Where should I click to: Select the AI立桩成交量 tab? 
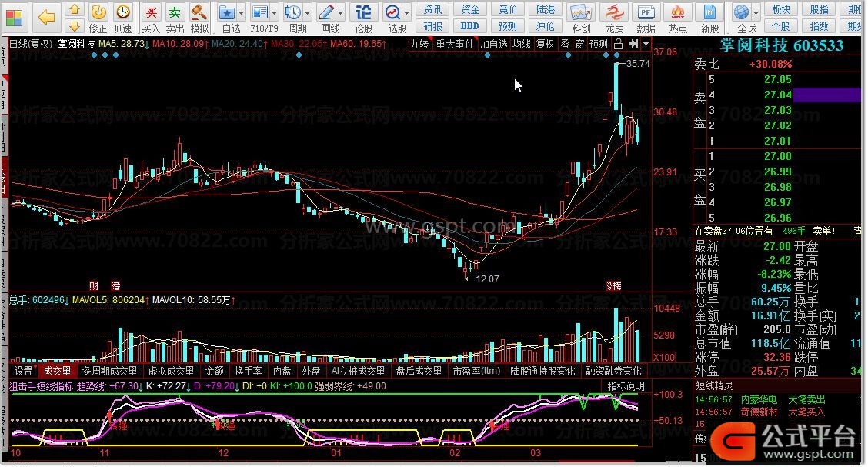coord(358,372)
